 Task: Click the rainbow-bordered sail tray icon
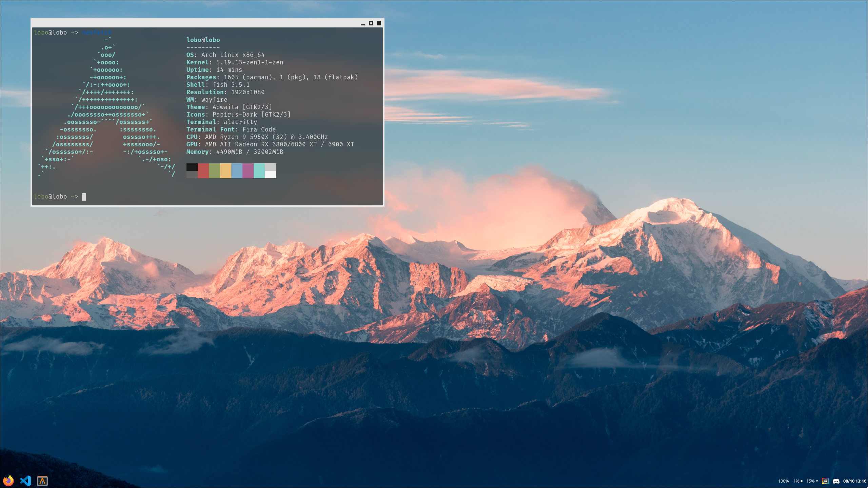tap(825, 481)
